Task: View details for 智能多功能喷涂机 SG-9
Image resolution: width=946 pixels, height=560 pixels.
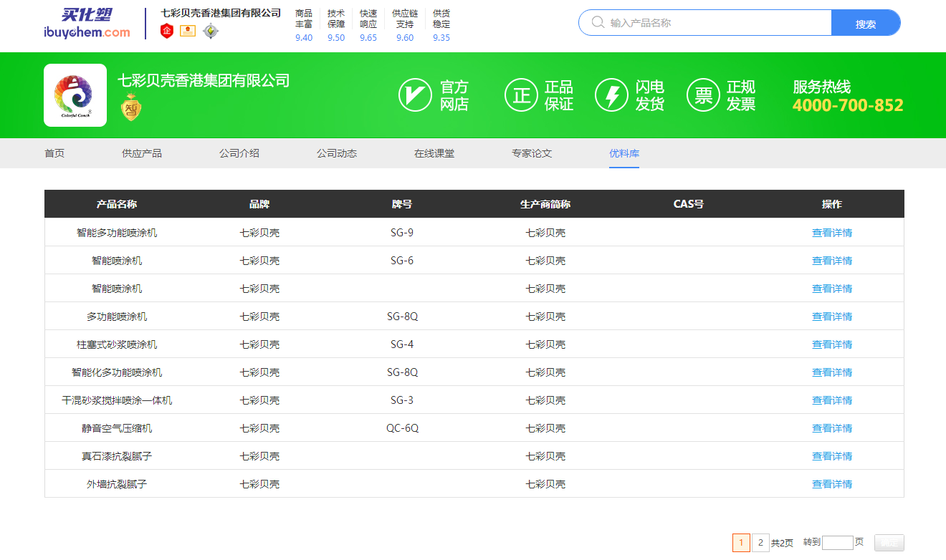Action: pos(832,233)
